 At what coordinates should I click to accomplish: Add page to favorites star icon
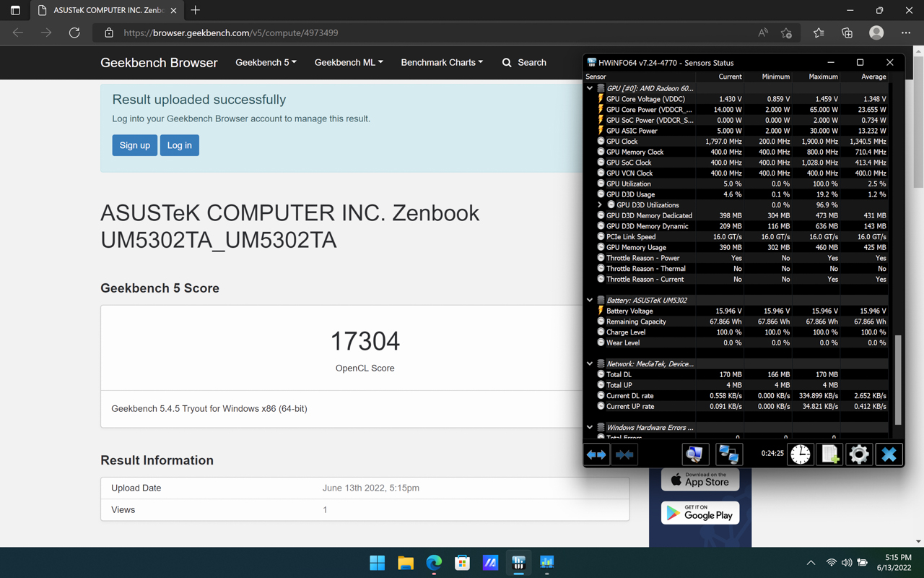point(787,33)
